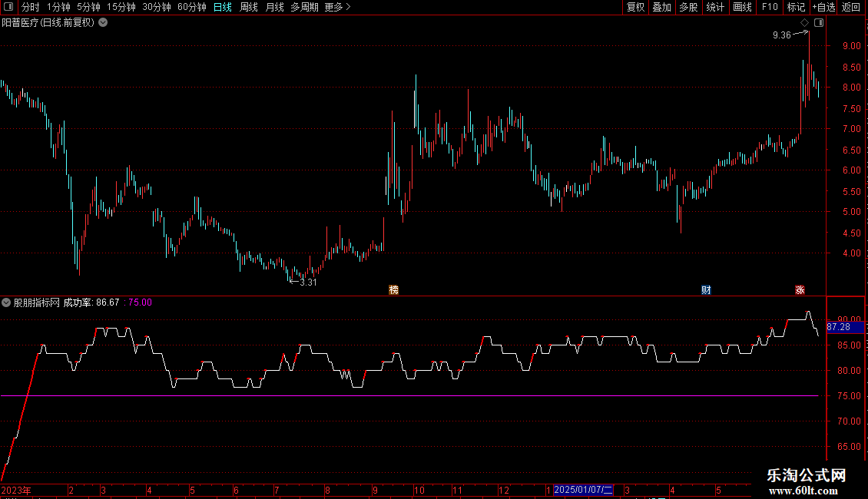The image size is (868, 499).
Task: Click the magenta 75.00 indicator value
Action: [x=140, y=302]
